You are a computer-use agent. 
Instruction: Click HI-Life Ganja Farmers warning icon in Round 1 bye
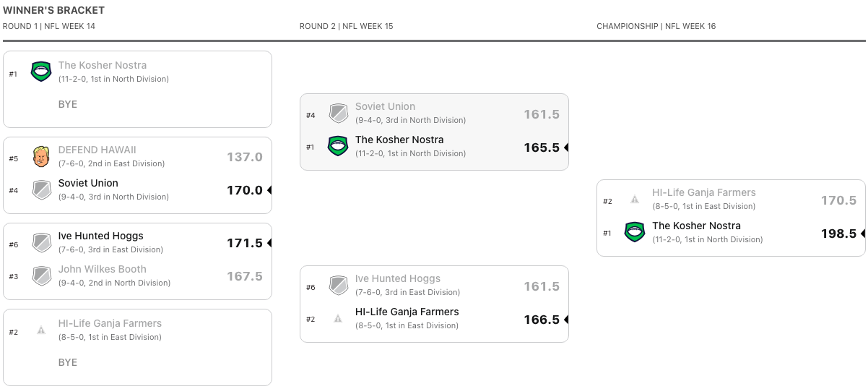(x=41, y=330)
